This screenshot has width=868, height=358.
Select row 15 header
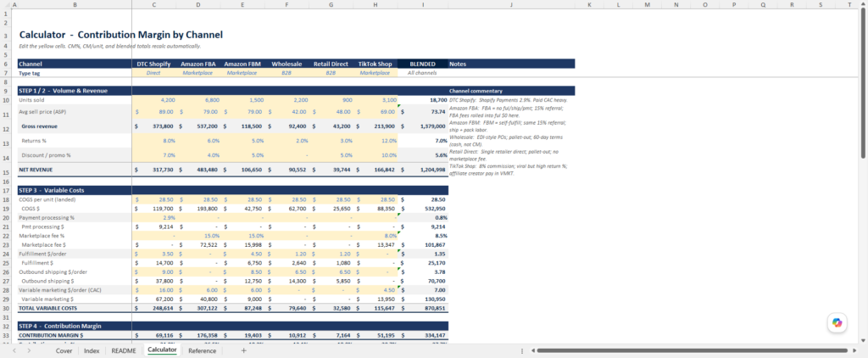click(6, 170)
